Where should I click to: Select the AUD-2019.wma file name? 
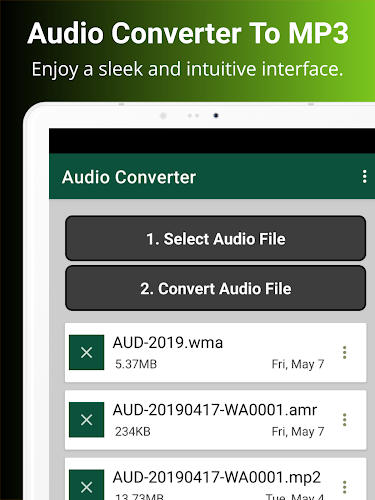(168, 343)
